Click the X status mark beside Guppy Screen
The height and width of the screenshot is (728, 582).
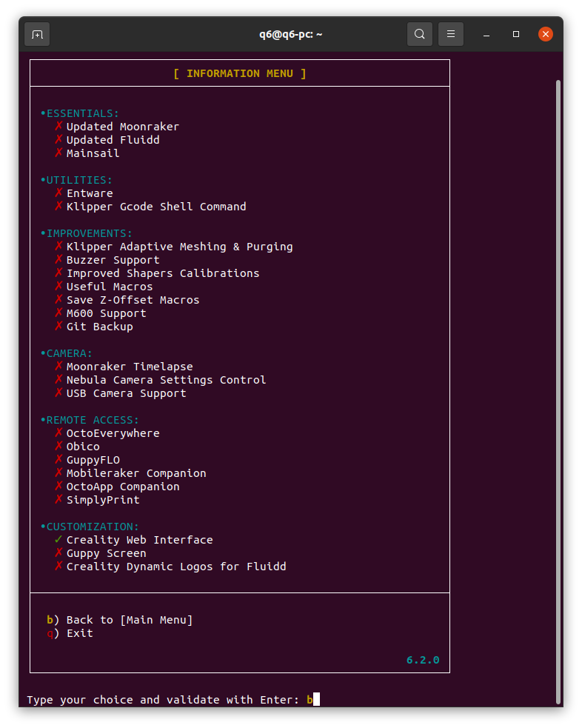(59, 553)
